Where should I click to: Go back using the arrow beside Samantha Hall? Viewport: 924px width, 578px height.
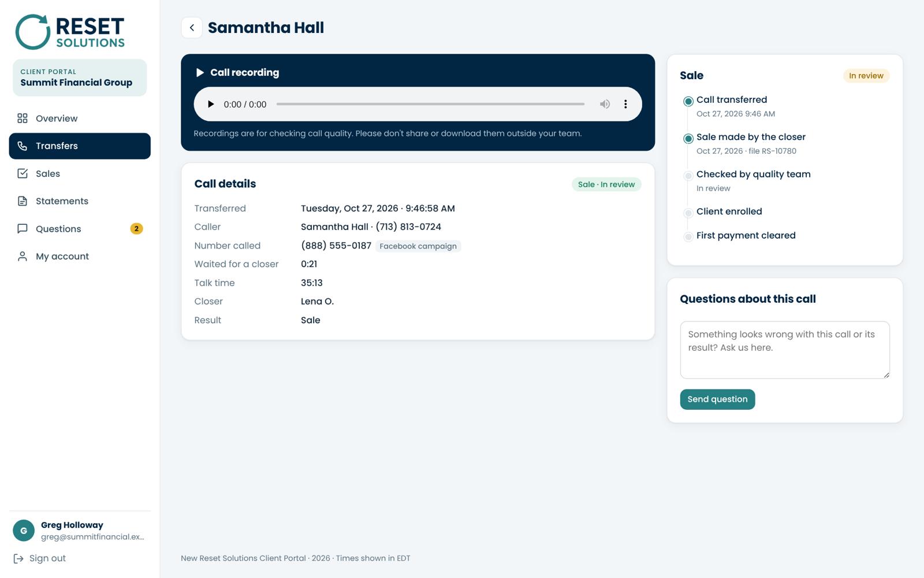tap(192, 28)
